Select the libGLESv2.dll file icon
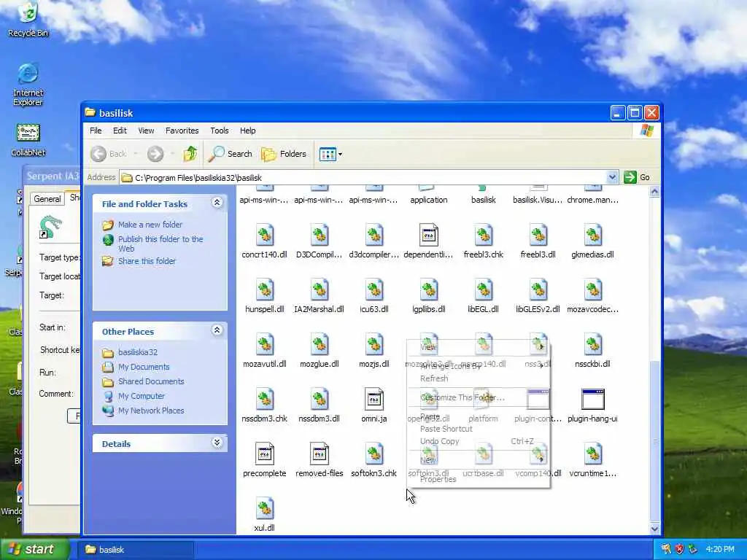 pos(538,290)
